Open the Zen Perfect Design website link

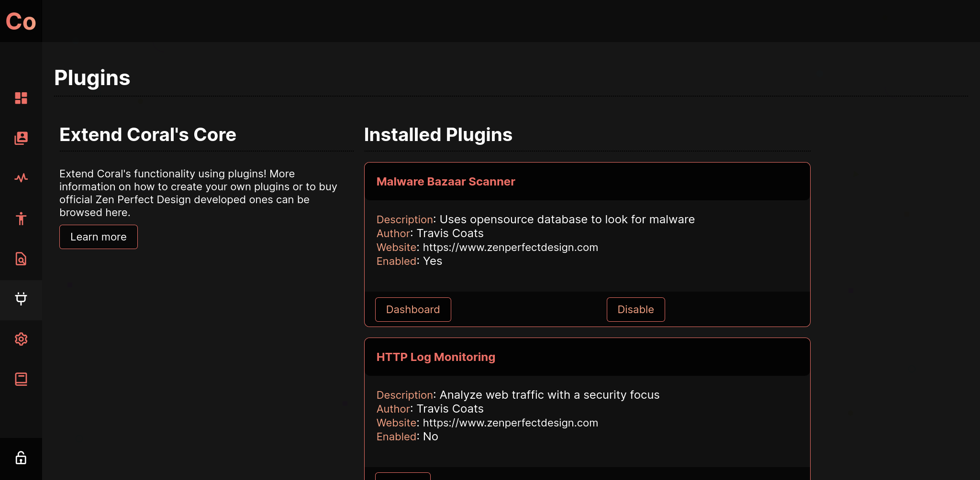point(510,247)
